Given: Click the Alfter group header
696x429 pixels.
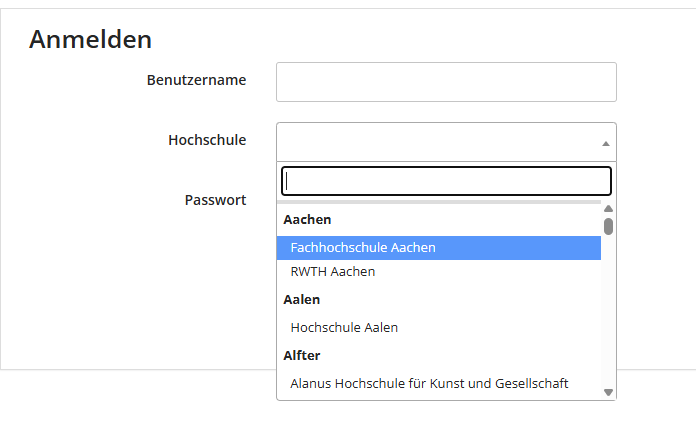Looking at the screenshot, I should [302, 355].
